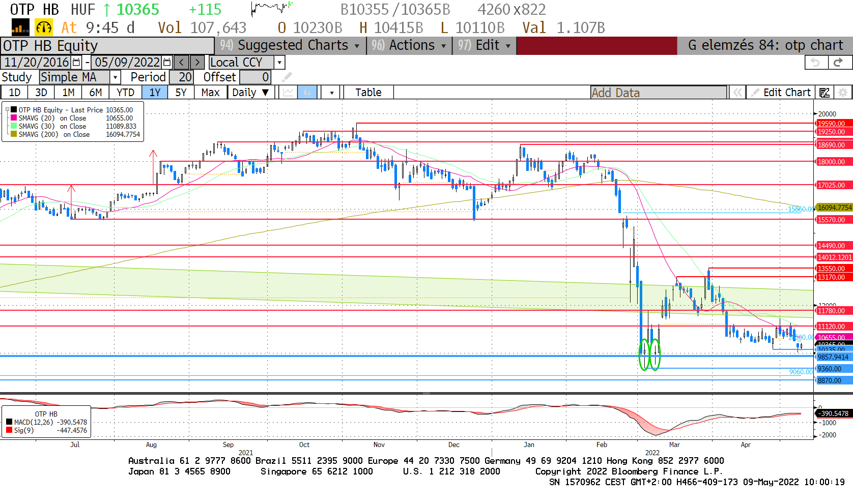This screenshot has height=504, width=853.
Task: Select the 5Y range tab
Action: 181,93
